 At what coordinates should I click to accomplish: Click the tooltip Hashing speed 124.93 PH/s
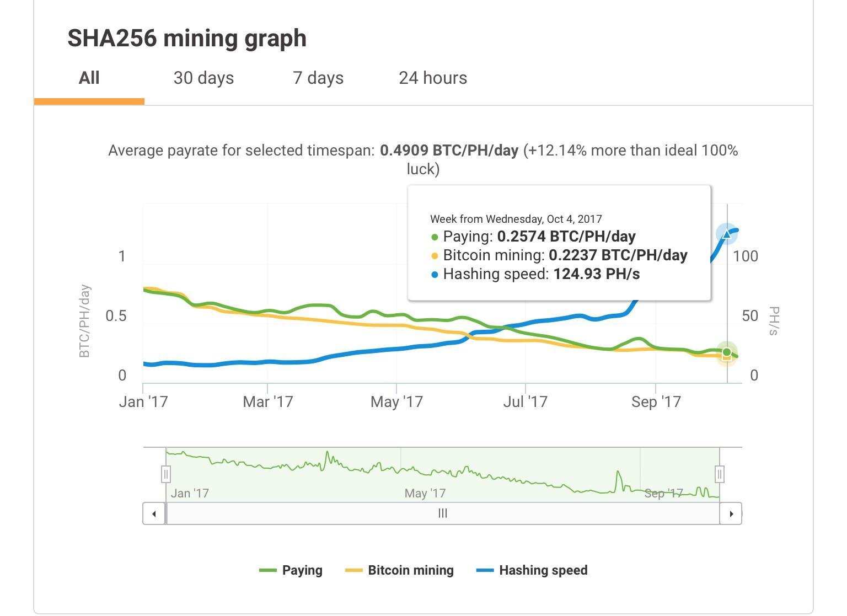click(597, 274)
